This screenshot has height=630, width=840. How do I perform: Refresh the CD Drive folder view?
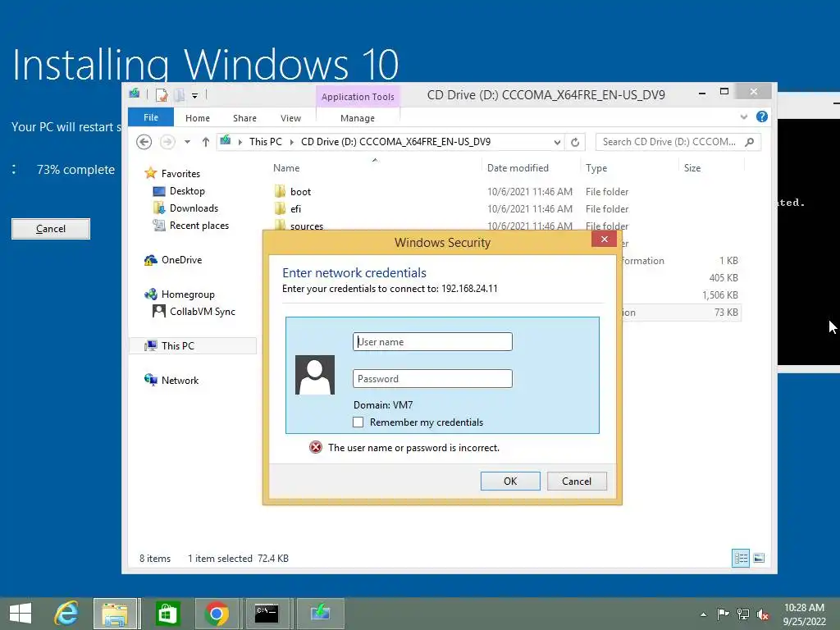(x=575, y=143)
